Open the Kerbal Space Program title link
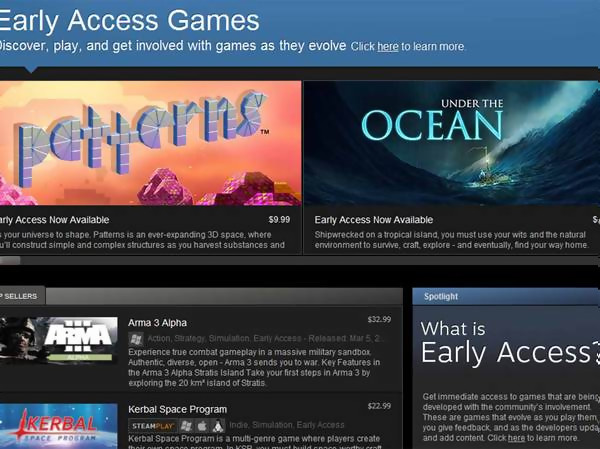 pyautogui.click(x=178, y=409)
